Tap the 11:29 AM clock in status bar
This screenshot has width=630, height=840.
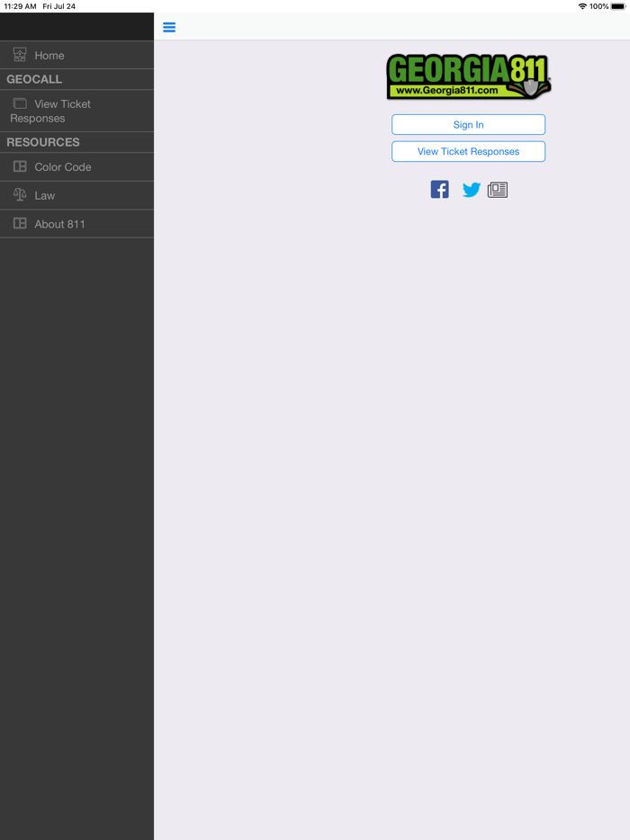pyautogui.click(x=20, y=6)
